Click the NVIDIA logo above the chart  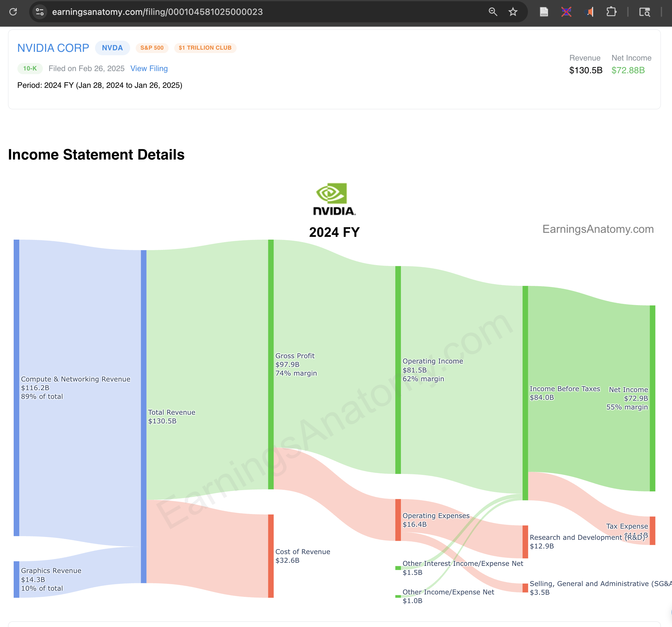pyautogui.click(x=334, y=199)
